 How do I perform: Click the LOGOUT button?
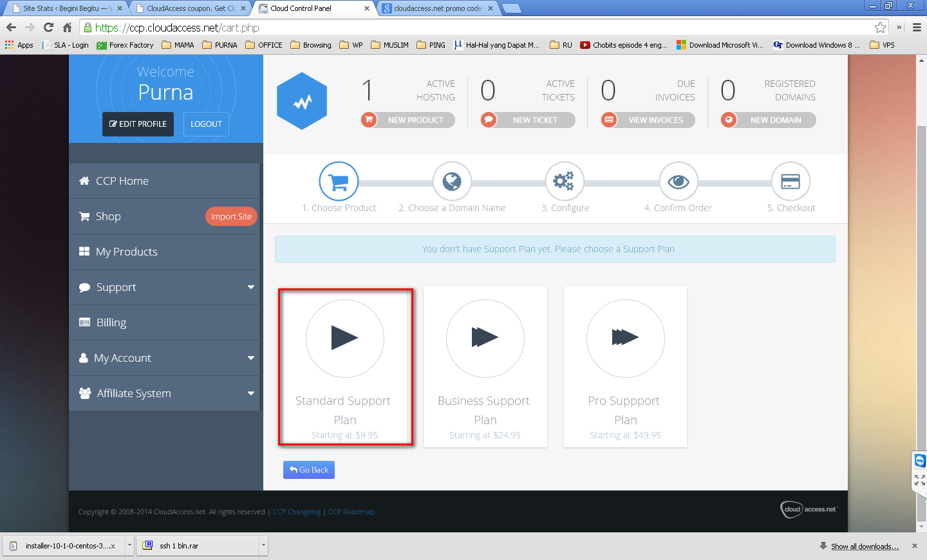click(x=206, y=124)
